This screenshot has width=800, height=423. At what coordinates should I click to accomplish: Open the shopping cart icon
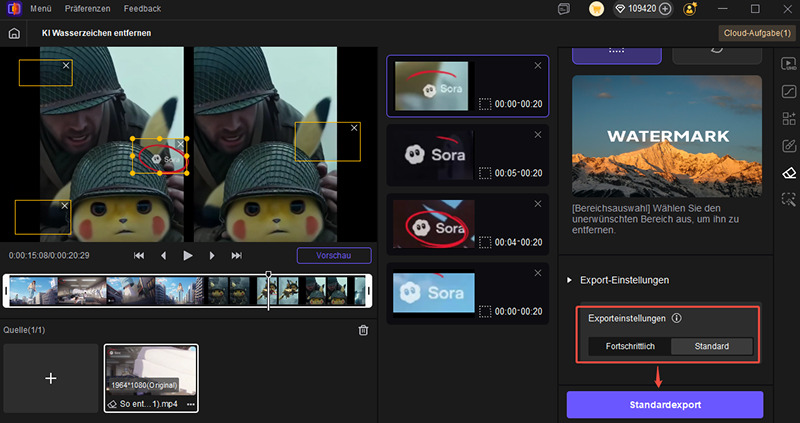point(596,9)
